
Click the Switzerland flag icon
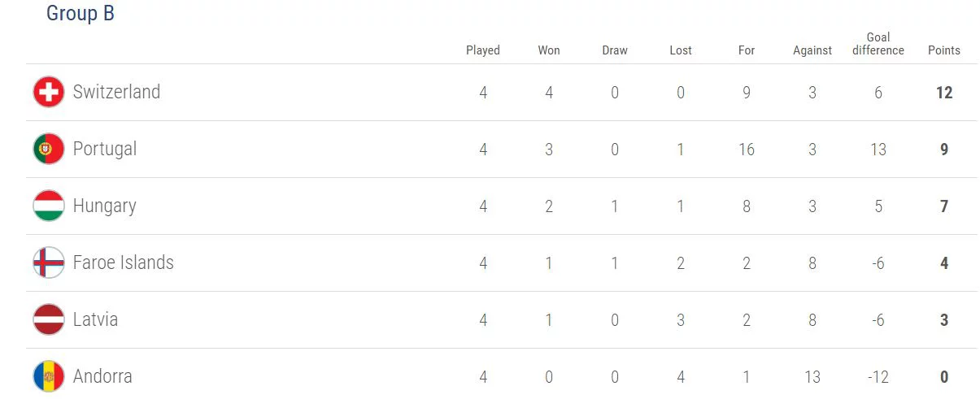pos(49,93)
